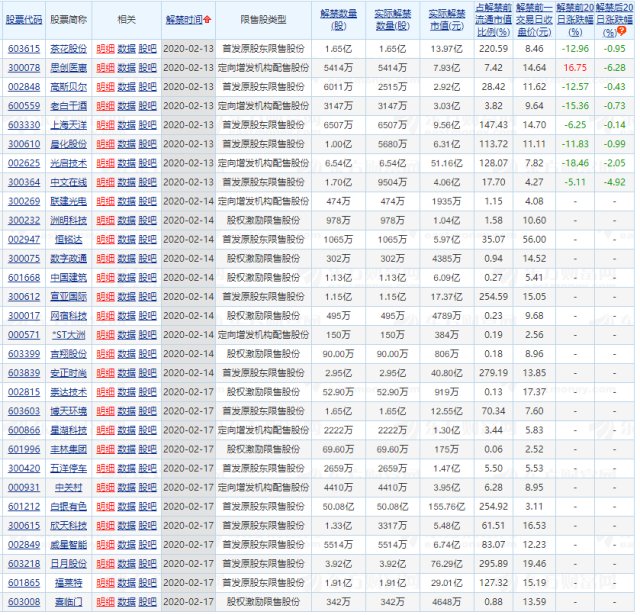Open stock code 603399 link
640x615 pixels.
pos(24,354)
